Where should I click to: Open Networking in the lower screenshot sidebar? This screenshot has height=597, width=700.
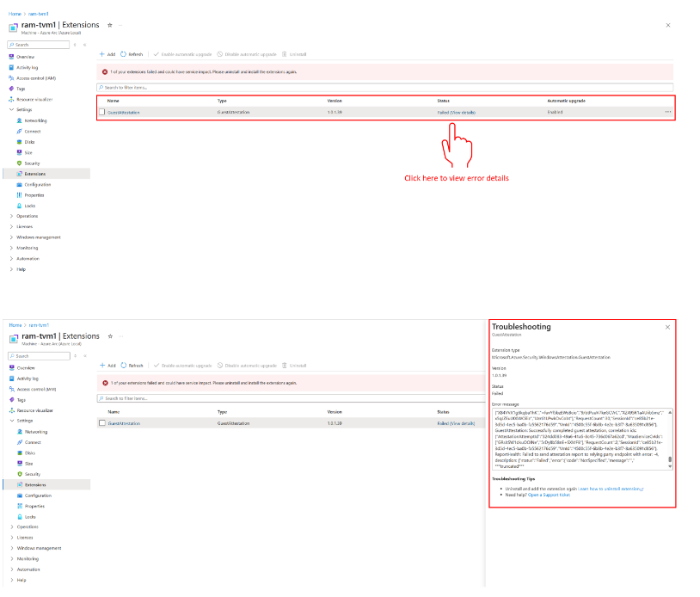tap(36, 432)
